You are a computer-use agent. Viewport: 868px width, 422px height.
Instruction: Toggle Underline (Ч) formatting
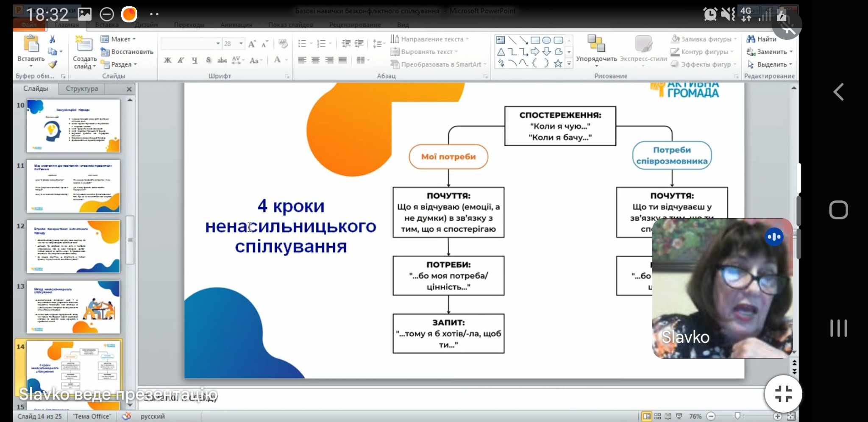pyautogui.click(x=195, y=60)
